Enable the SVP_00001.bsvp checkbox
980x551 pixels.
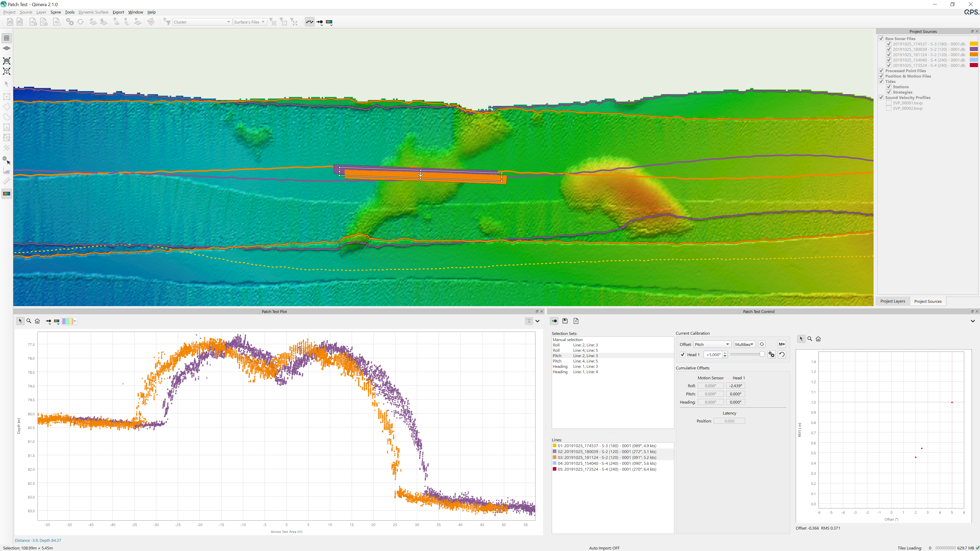click(x=889, y=103)
